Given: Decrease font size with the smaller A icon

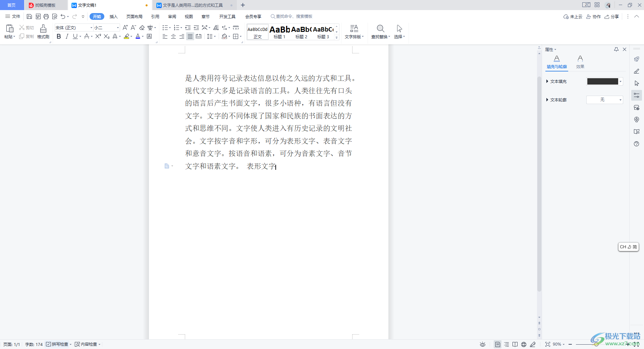Looking at the screenshot, I should coord(133,28).
